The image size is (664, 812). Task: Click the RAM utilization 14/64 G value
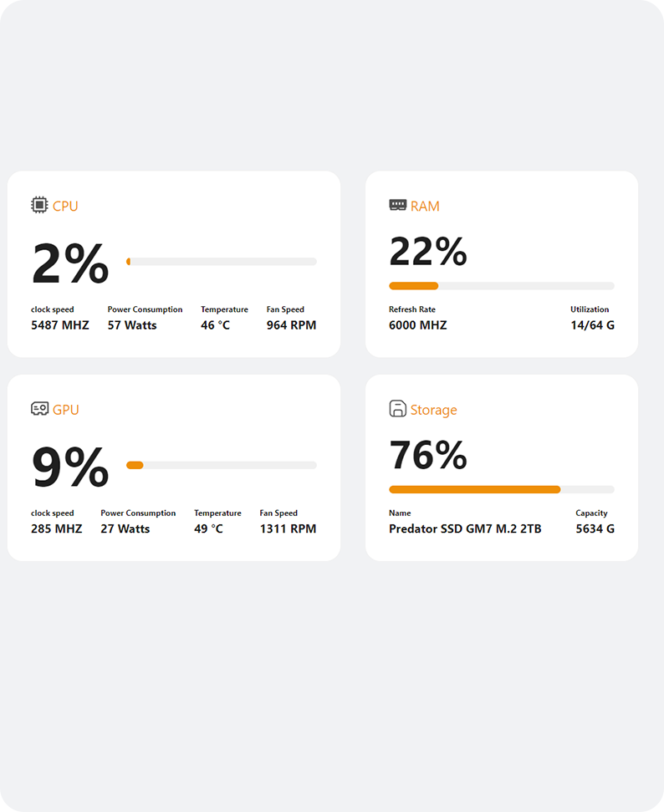click(x=592, y=325)
